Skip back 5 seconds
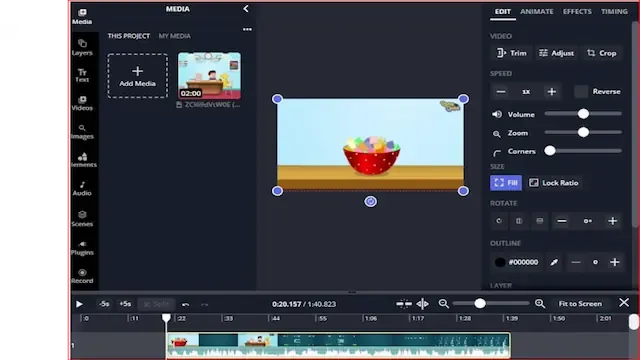 [x=104, y=304]
